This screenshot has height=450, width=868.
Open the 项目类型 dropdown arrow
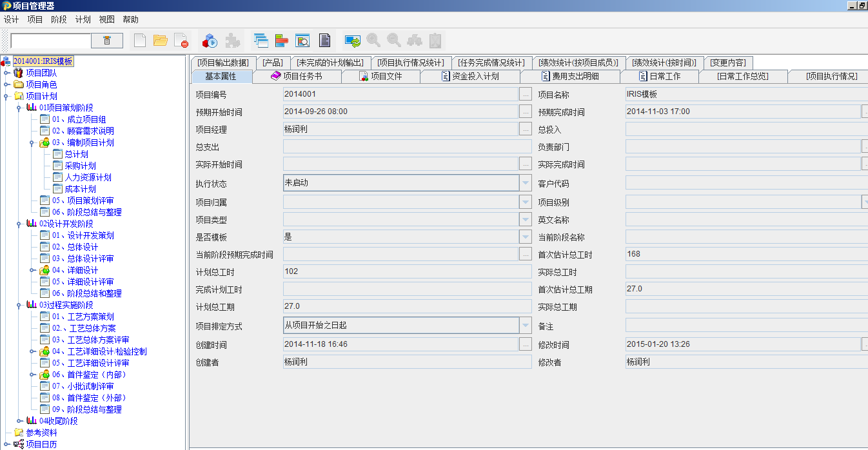coord(526,219)
